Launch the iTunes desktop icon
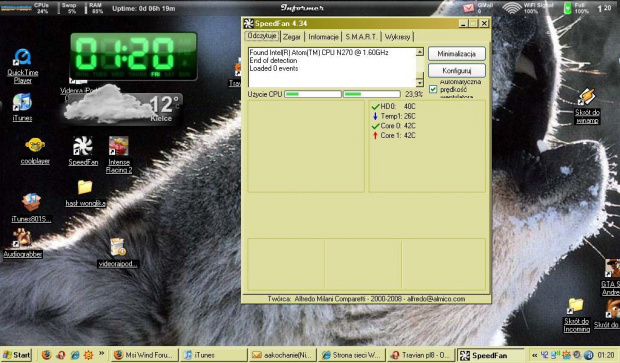 [x=22, y=107]
